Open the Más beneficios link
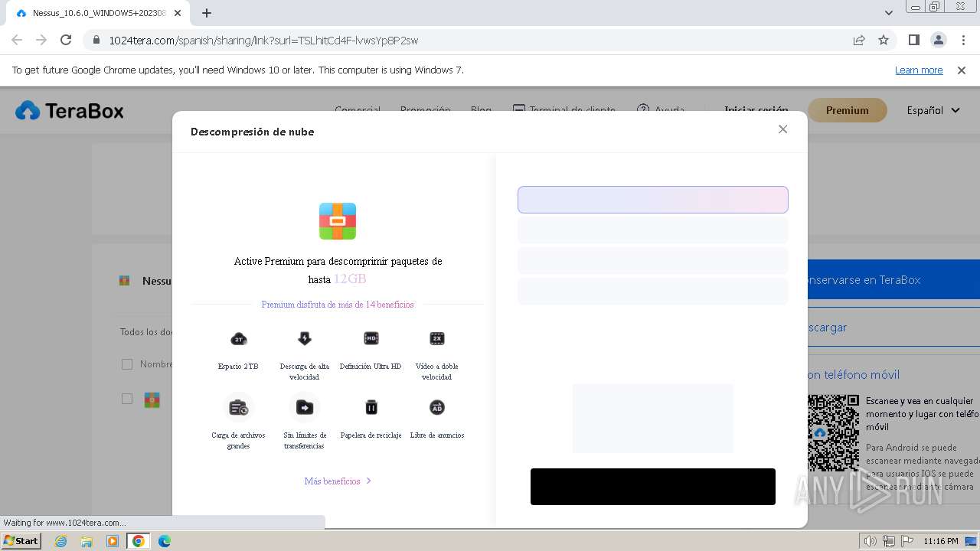The height and width of the screenshot is (551, 980). pos(338,481)
